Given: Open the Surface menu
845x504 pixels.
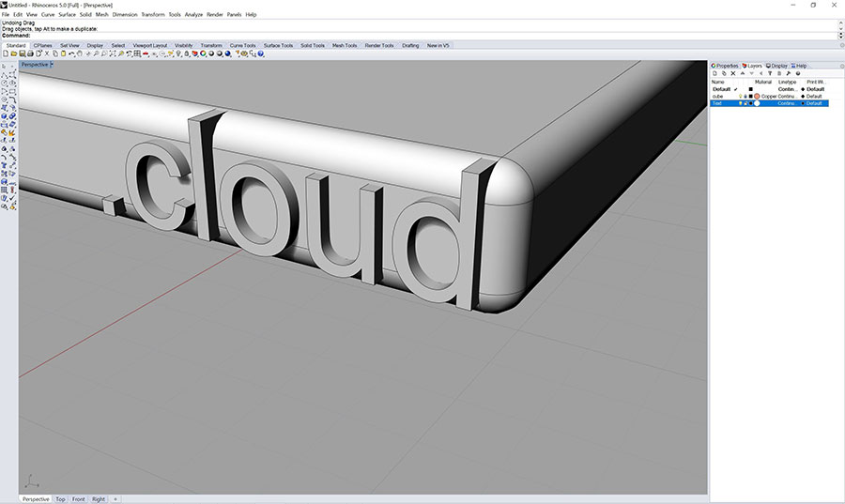Looking at the screenshot, I should click(67, 14).
